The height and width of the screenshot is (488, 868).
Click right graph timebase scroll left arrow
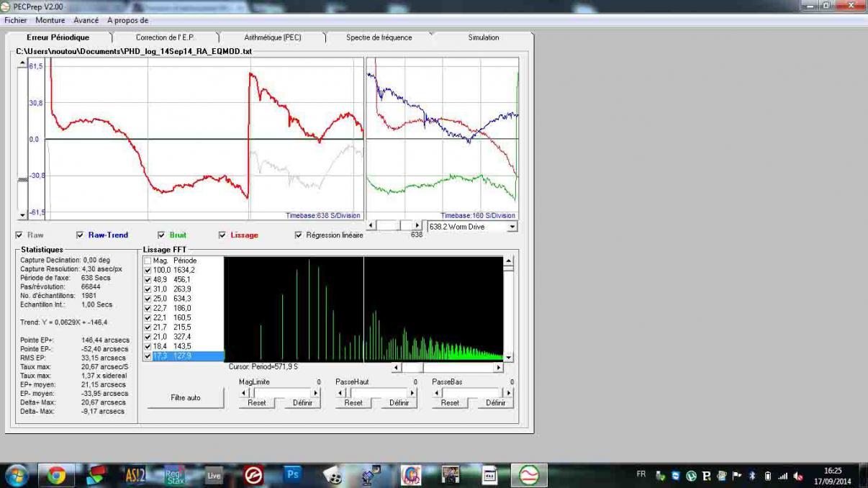pyautogui.click(x=372, y=226)
